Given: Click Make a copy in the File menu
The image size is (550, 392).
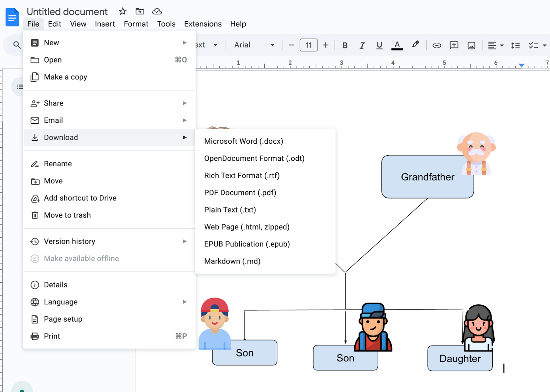Looking at the screenshot, I should (65, 77).
